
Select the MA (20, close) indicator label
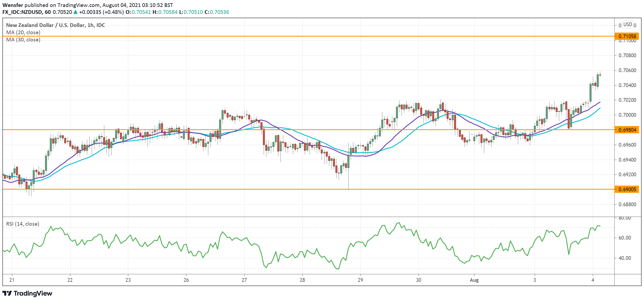(x=23, y=32)
